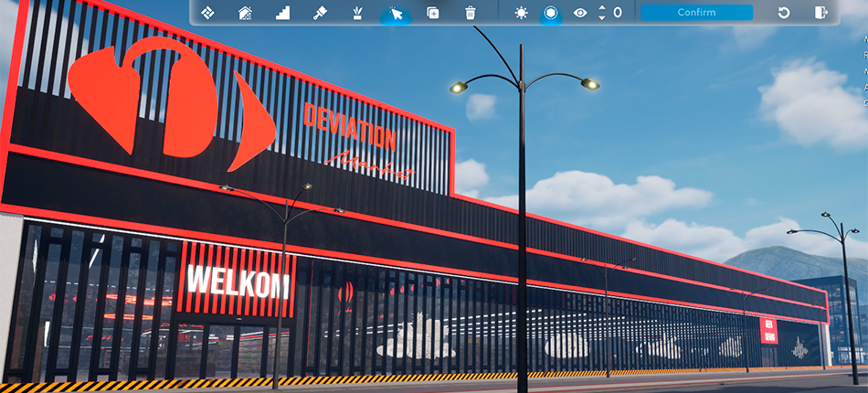Increase the value with the up arrow

(601, 8)
